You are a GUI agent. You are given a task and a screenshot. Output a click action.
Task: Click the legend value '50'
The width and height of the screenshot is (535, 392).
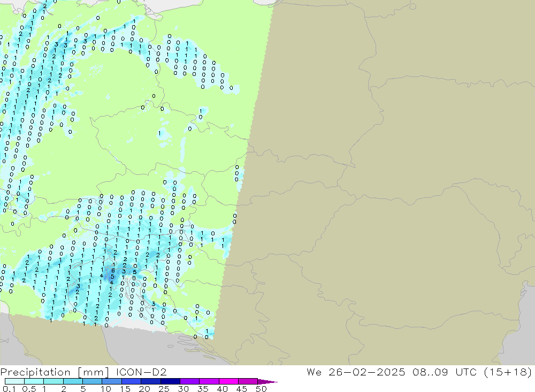[261, 389]
